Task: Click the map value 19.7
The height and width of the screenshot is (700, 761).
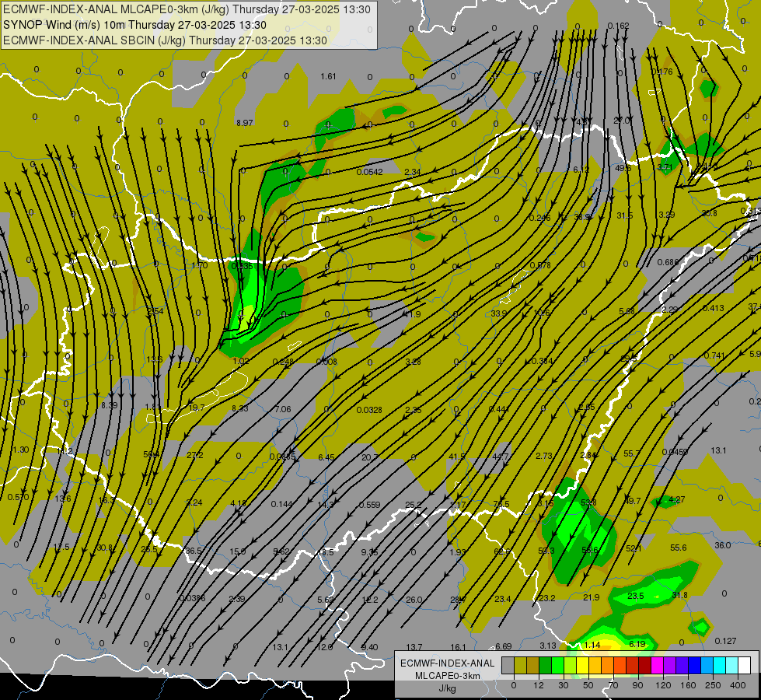Action: (x=197, y=408)
